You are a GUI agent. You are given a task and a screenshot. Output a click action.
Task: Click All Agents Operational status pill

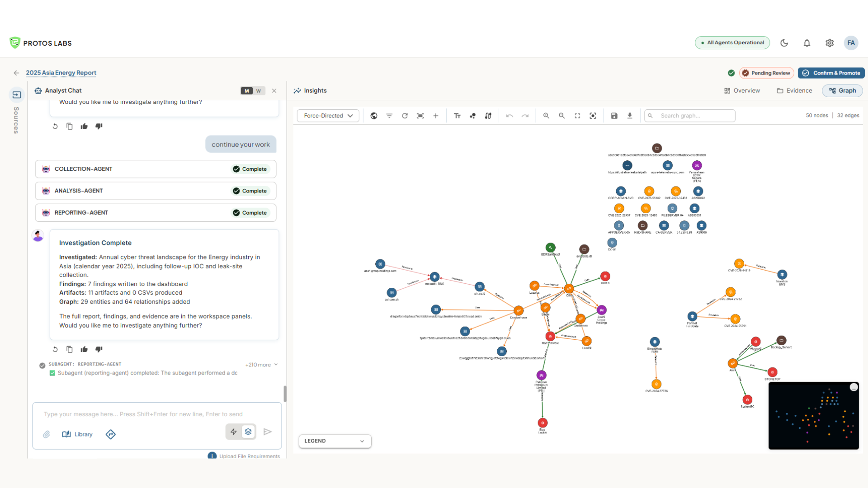[x=732, y=42]
